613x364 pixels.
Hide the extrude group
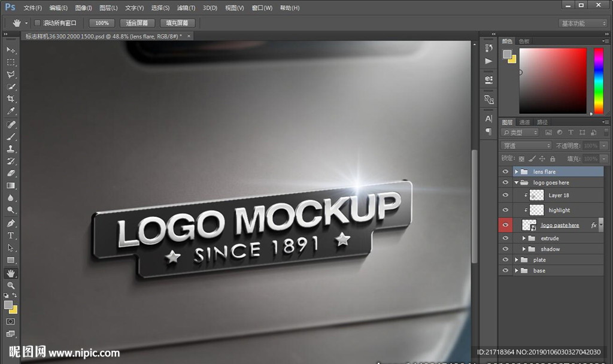coord(505,238)
